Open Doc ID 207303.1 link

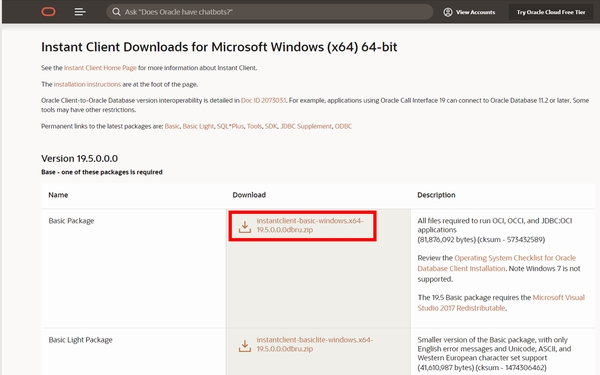[263, 100]
